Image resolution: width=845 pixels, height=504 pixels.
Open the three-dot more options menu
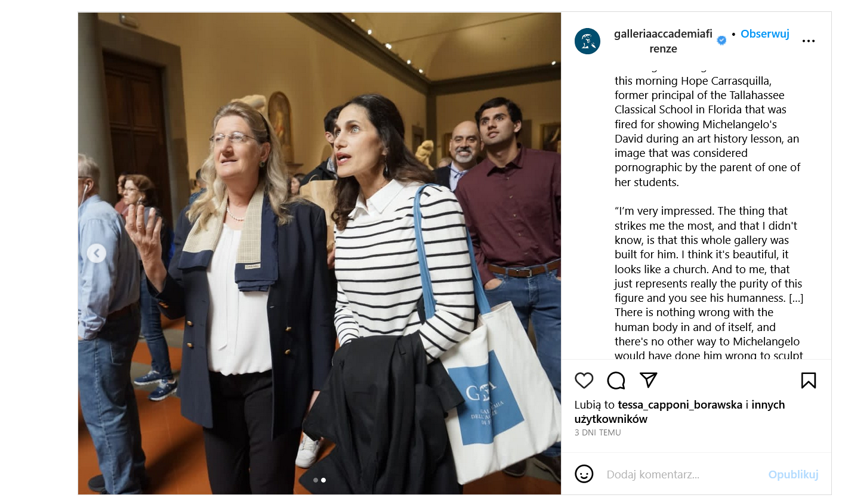(809, 41)
